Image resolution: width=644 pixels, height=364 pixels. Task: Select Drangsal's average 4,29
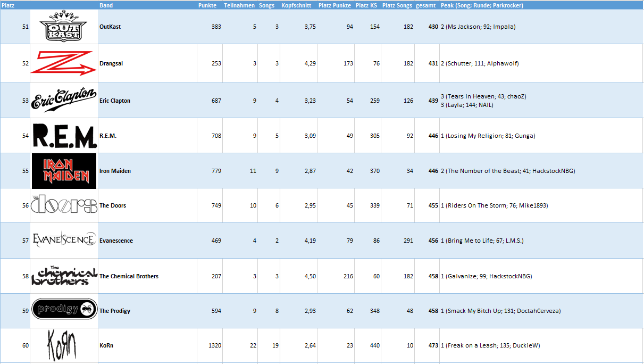coord(310,63)
